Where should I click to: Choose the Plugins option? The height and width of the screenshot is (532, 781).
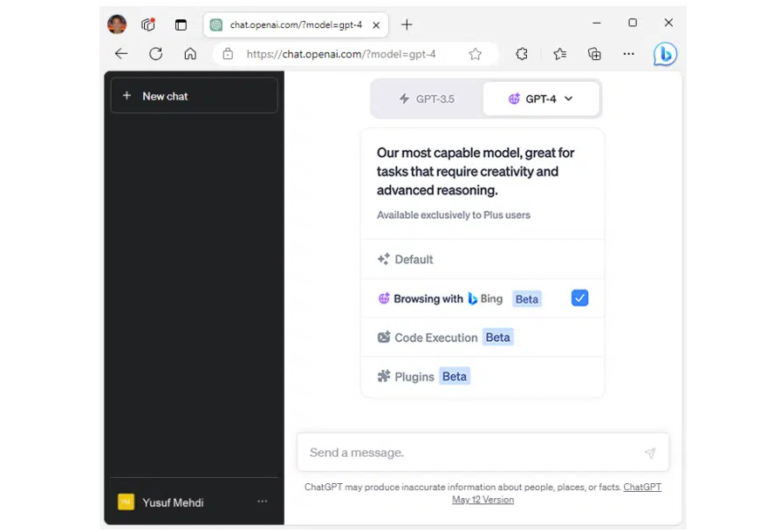pyautogui.click(x=483, y=377)
